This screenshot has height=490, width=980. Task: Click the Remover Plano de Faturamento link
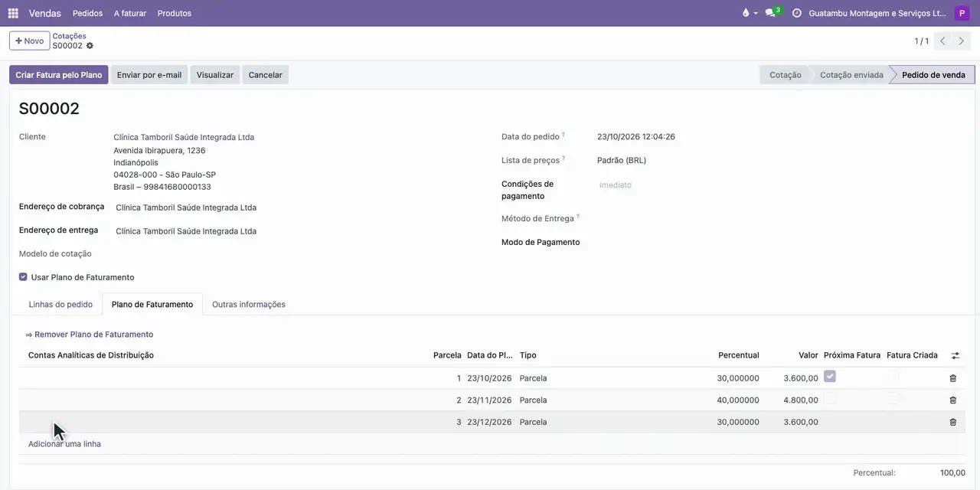[90, 335]
